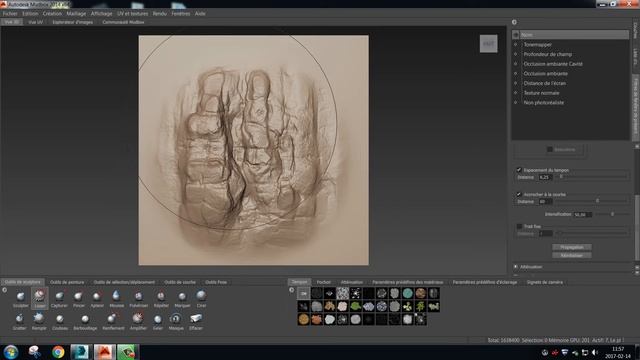The image size is (640, 360).
Task: Toggle the Accrocher à la courbe checkbox
Action: click(519, 194)
